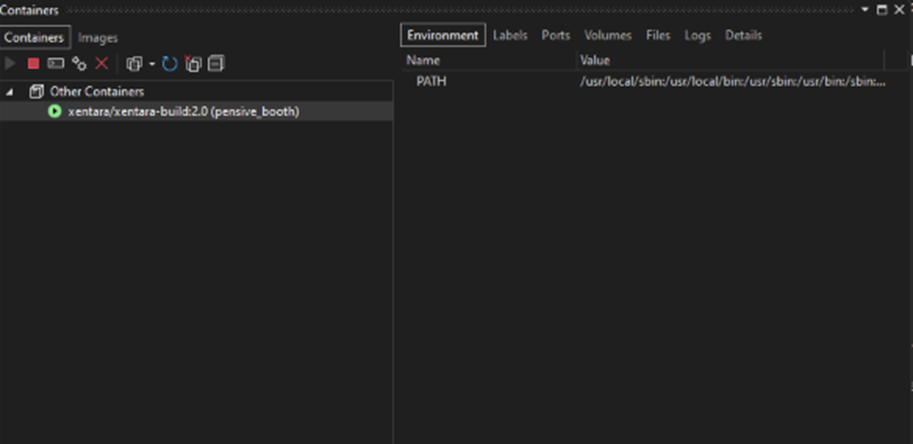Stop the container with the red square

point(33,64)
